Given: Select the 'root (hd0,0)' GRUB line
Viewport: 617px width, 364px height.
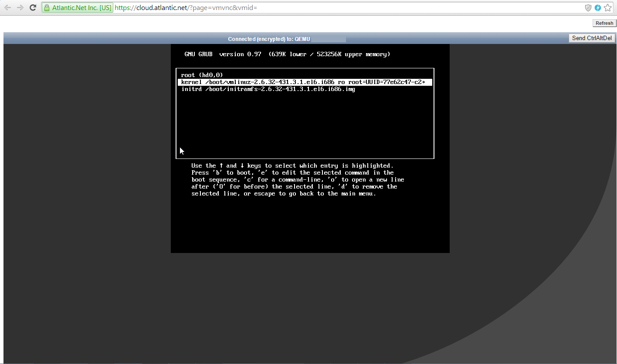Looking at the screenshot, I should (x=202, y=75).
